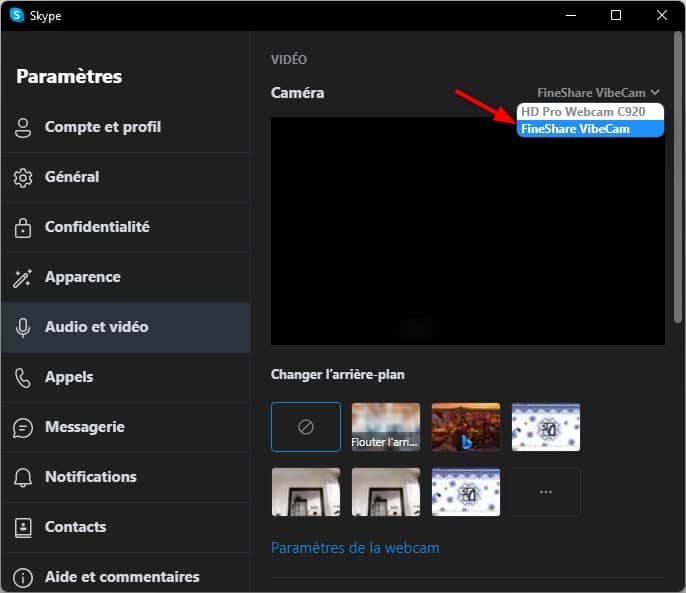Click the vertical scrollbar on the right

pos(678,177)
